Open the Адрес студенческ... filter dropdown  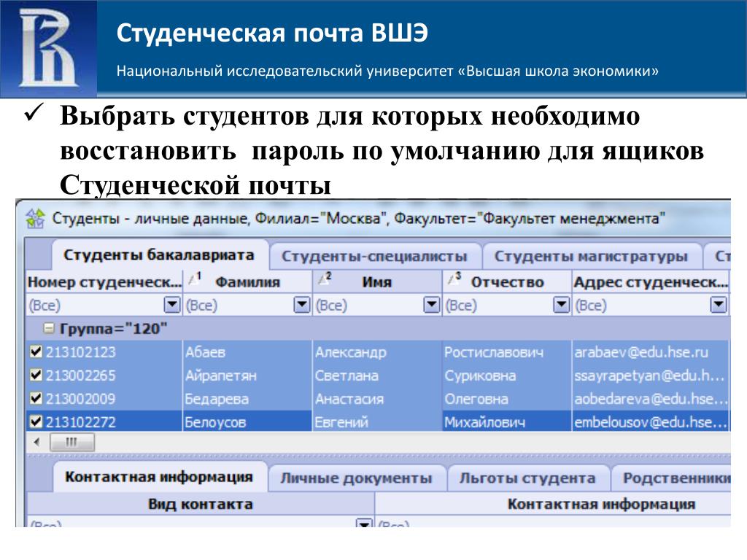(719, 304)
